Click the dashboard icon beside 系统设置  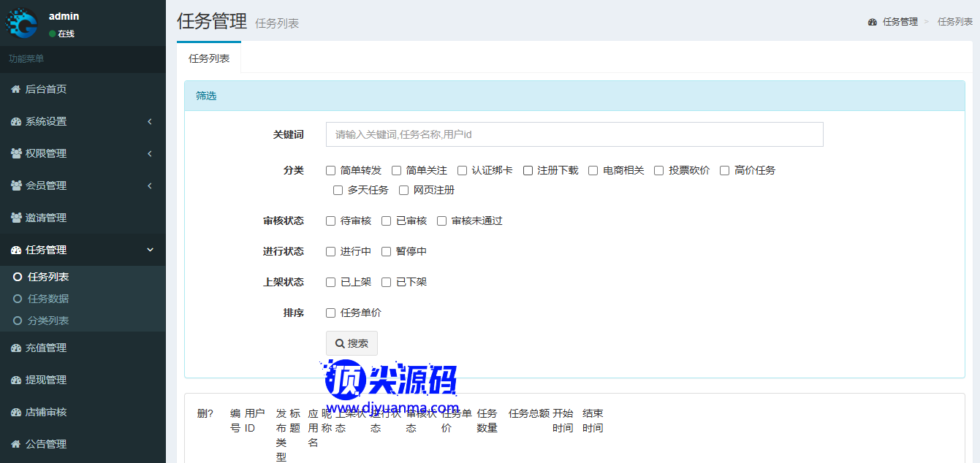point(15,121)
